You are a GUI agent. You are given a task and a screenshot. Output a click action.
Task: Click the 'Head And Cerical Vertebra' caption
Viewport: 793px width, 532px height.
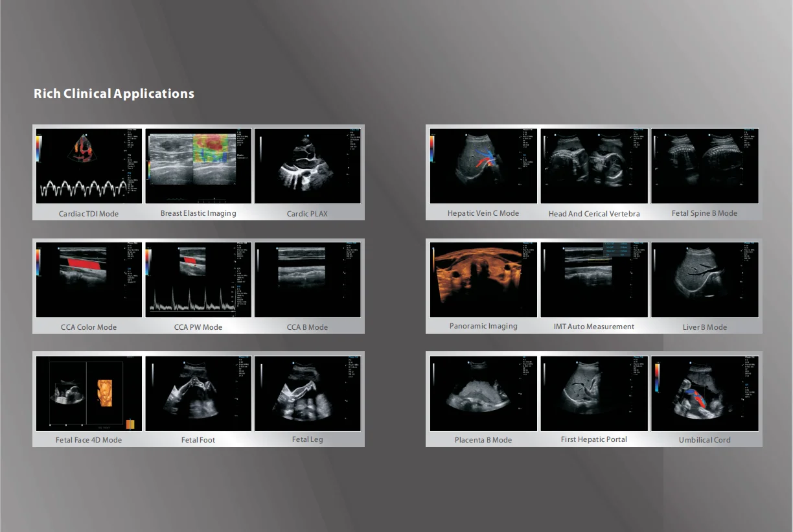tap(594, 214)
